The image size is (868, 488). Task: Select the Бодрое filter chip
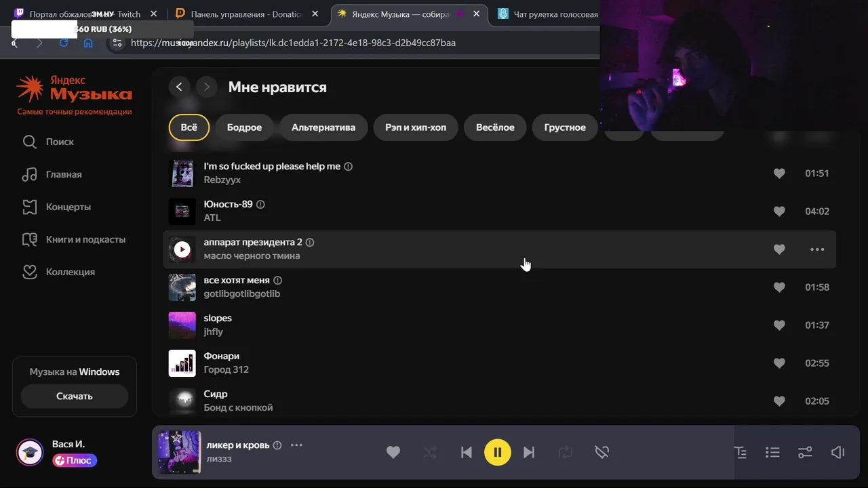click(x=244, y=127)
